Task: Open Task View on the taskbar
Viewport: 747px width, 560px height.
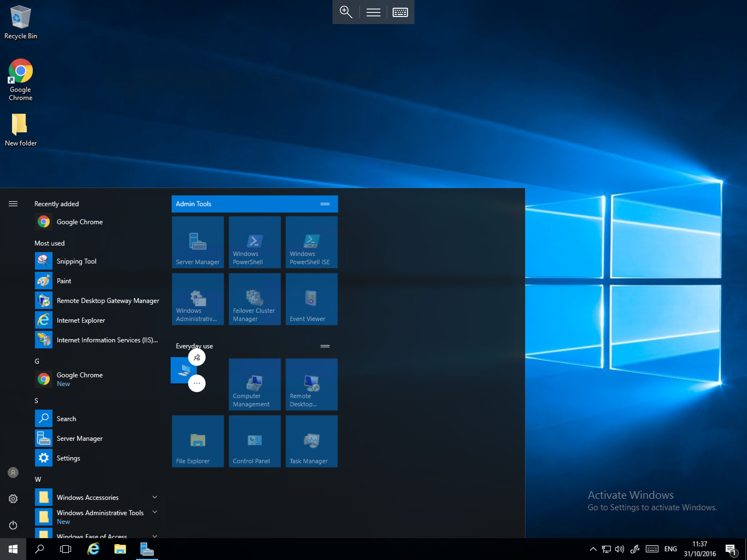Action: tap(66, 549)
